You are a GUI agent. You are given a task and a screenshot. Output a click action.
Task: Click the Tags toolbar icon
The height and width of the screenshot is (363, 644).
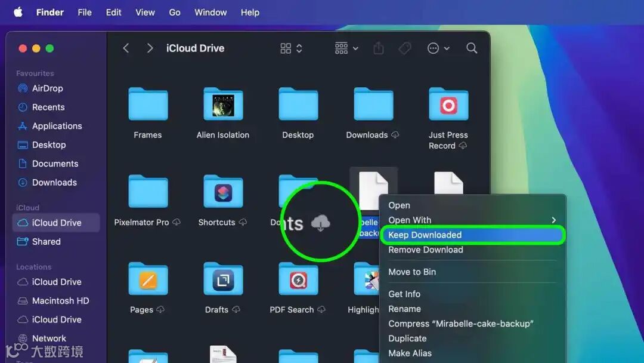click(404, 48)
